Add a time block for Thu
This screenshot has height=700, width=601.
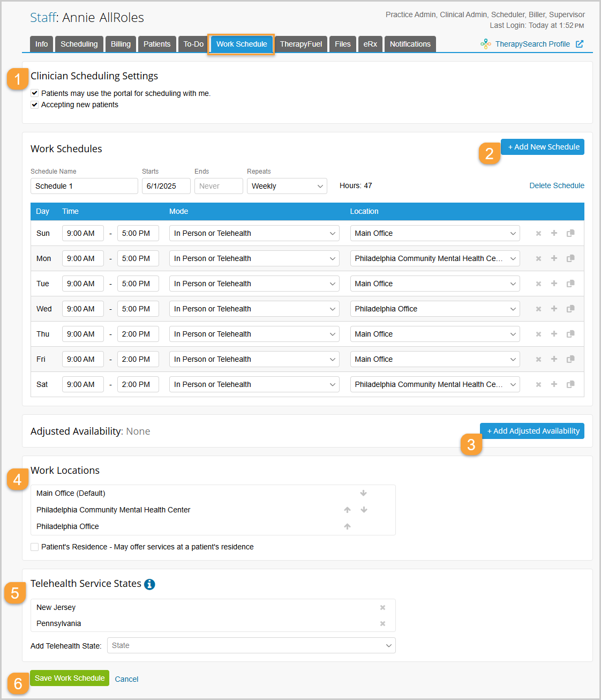(x=554, y=334)
